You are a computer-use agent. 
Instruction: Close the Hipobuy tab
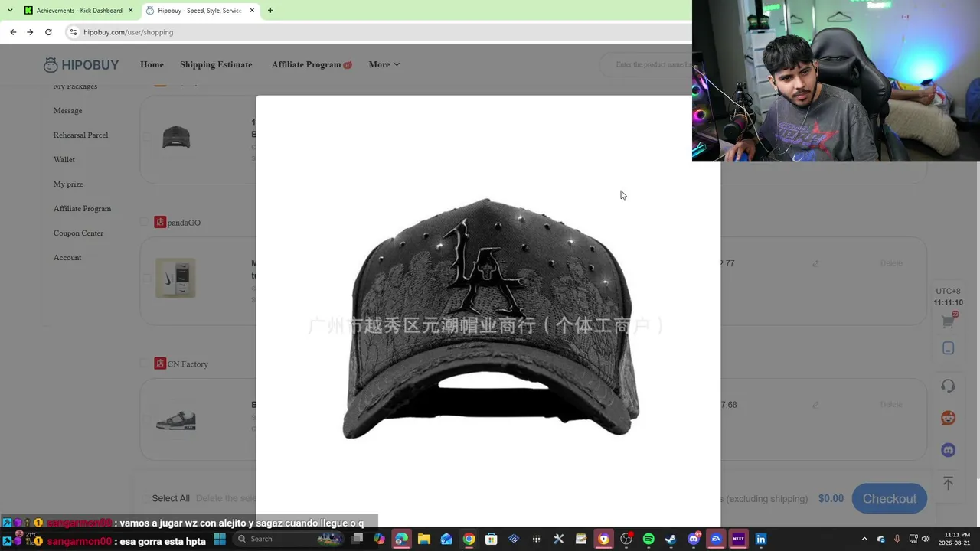(x=252, y=11)
